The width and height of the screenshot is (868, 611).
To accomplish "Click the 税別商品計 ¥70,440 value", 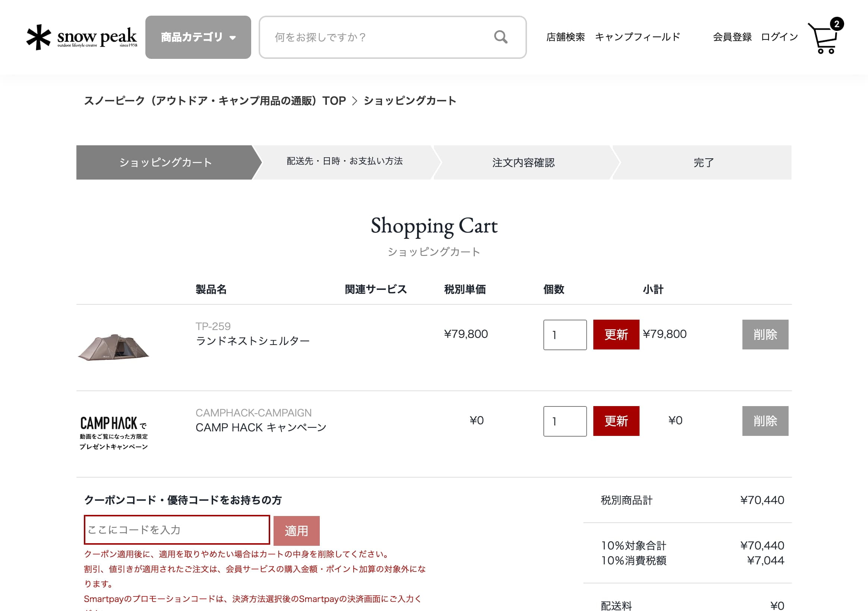I will (762, 500).
